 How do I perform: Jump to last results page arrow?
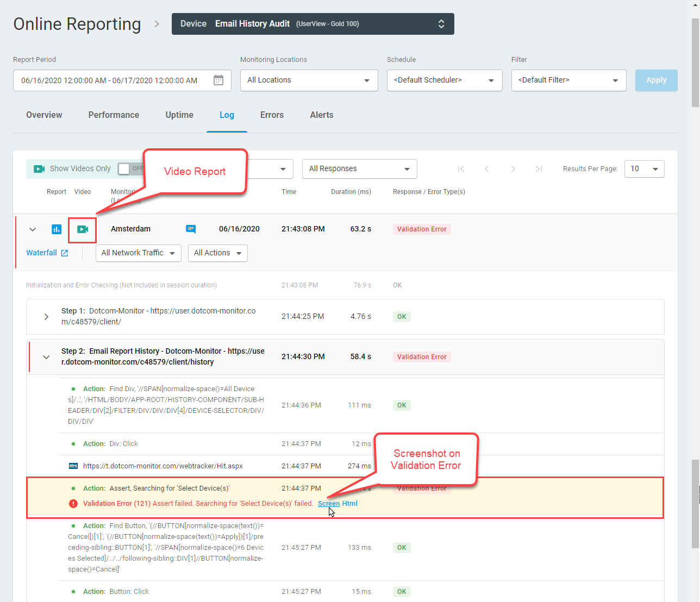(539, 169)
